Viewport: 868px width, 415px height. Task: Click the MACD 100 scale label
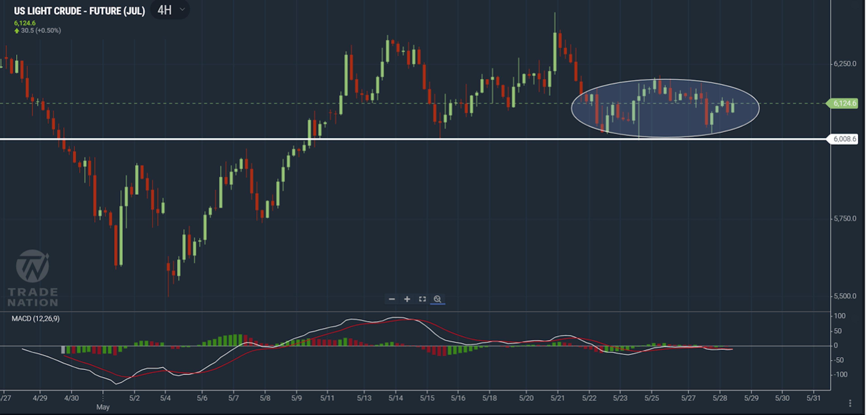(x=839, y=316)
